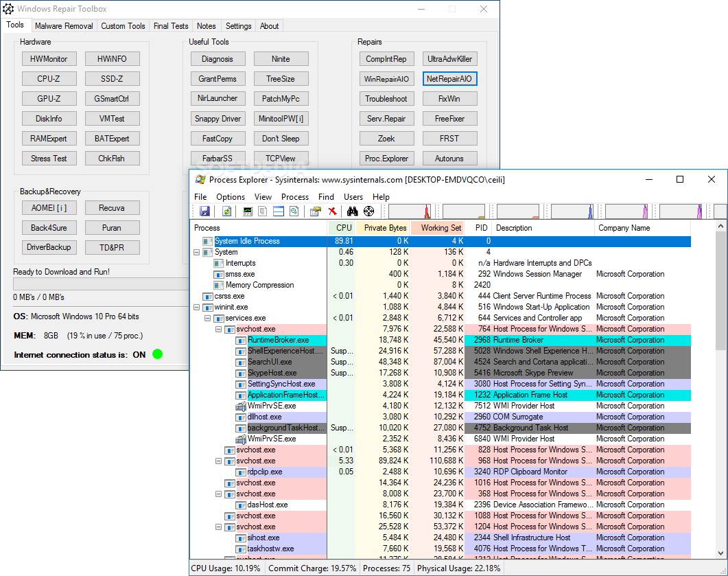The width and height of the screenshot is (728, 576).
Task: Open the File menu in Process Explorer
Action: (200, 197)
